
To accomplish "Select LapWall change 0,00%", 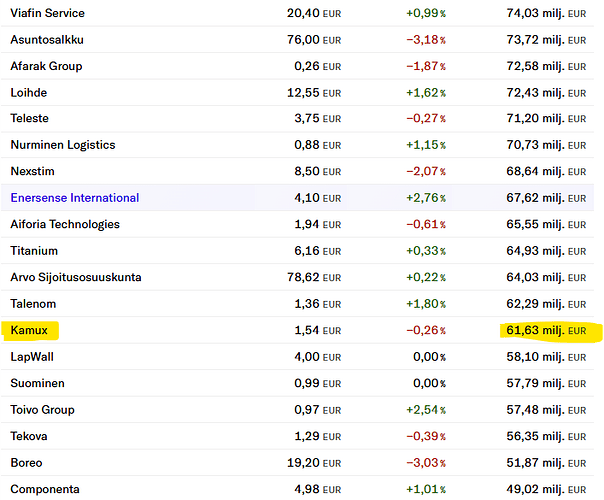I will pyautogui.click(x=430, y=357).
